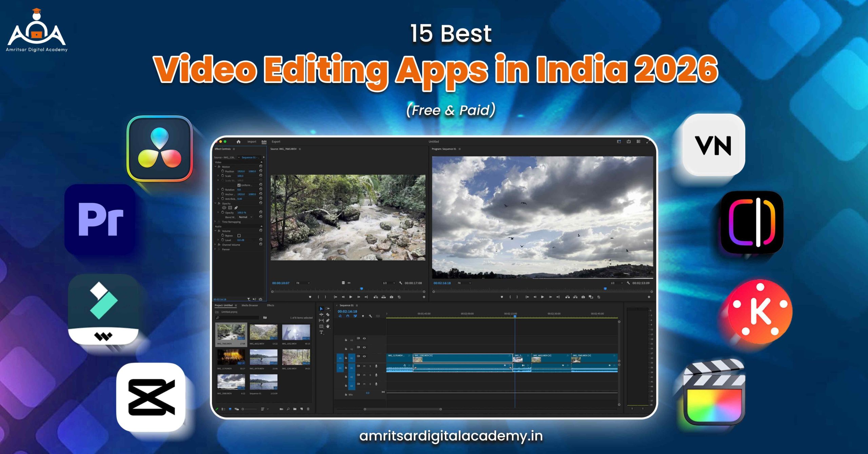The height and width of the screenshot is (454, 868).
Task: Collapse the Opacity effect group
Action: pos(215,203)
